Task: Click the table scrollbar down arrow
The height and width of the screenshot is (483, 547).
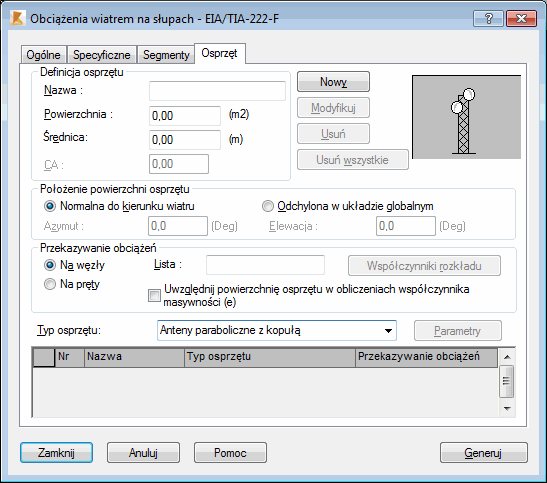Action: point(507,408)
